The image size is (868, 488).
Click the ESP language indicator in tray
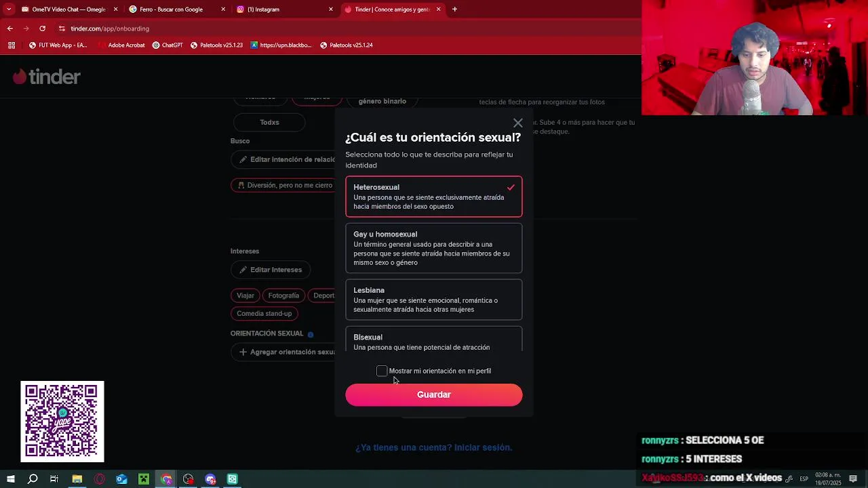click(x=804, y=479)
